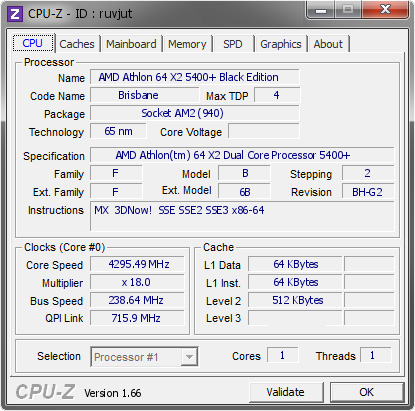Click the Ext. Family value F
The height and width of the screenshot is (411, 415).
coord(116,192)
